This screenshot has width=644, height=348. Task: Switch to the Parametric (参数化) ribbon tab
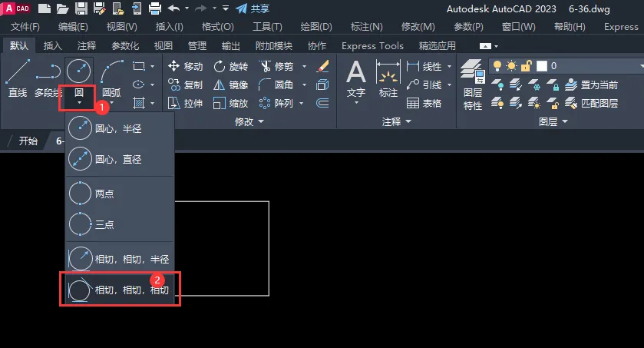coord(125,46)
